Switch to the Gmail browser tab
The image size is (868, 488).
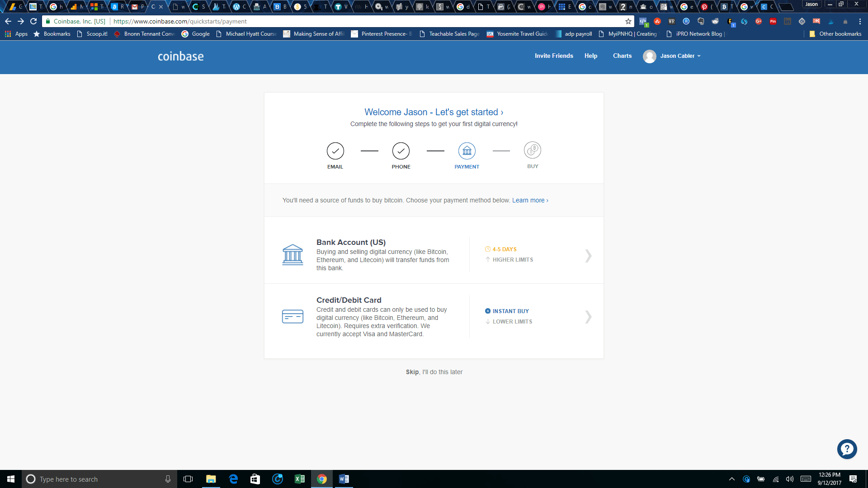[x=137, y=7]
